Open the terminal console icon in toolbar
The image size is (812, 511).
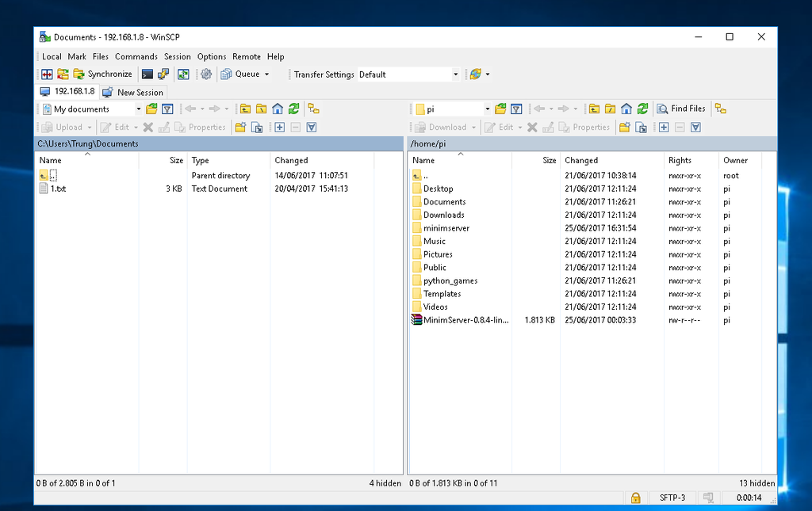[x=147, y=74]
